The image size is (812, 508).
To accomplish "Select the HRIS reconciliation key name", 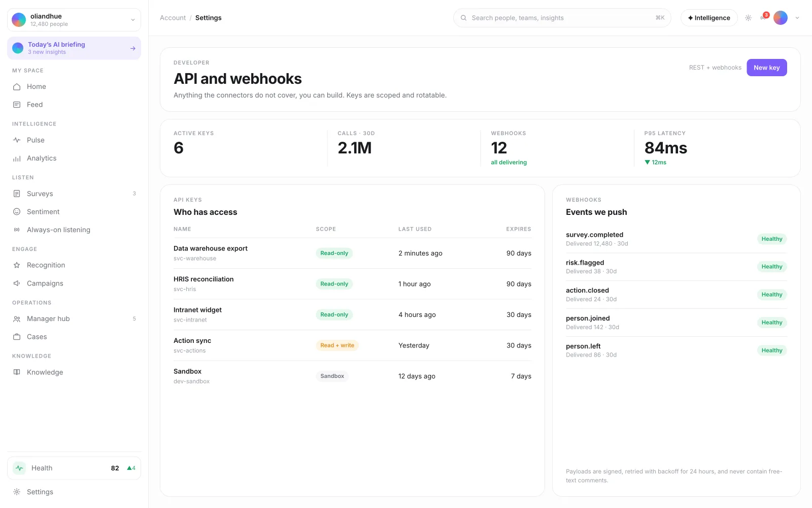I will 204,279.
